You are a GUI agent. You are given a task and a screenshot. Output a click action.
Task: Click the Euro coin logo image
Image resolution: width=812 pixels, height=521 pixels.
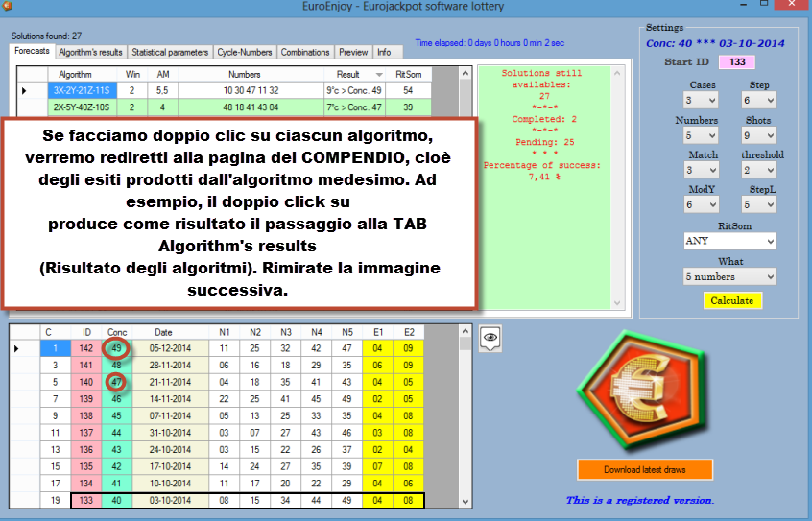(644, 391)
